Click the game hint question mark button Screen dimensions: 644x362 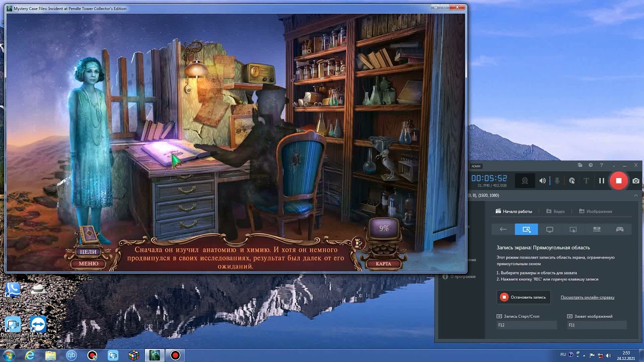(358, 243)
